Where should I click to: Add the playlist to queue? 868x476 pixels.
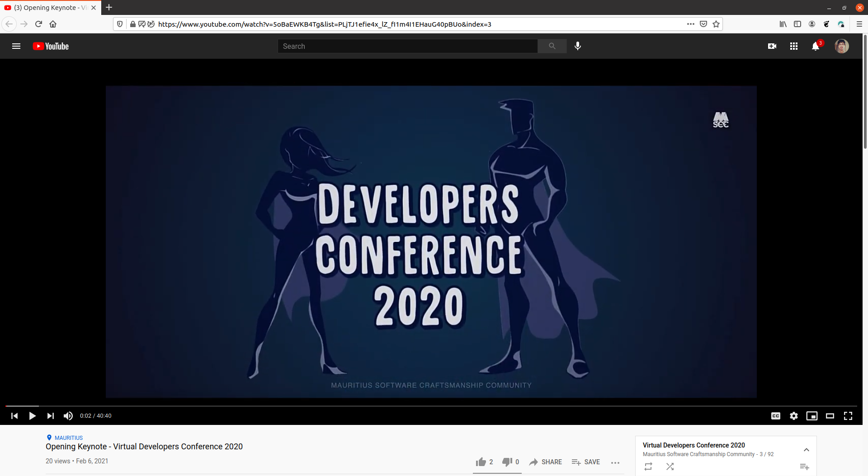click(x=805, y=466)
